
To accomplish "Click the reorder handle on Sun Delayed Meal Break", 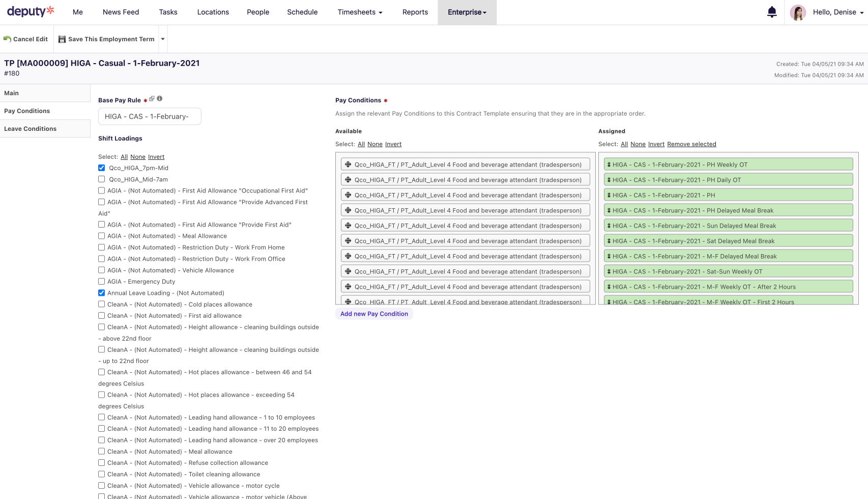I will 609,226.
